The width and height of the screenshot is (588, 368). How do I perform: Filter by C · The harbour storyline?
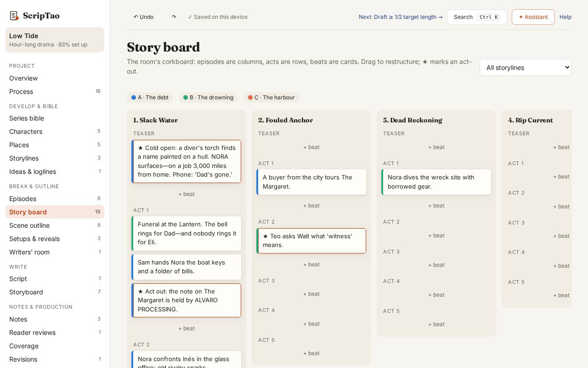pos(271,98)
